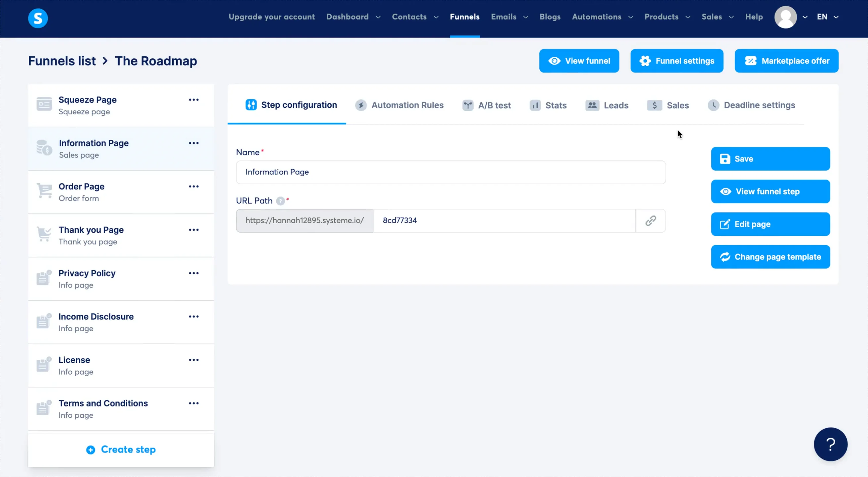Image resolution: width=868 pixels, height=477 pixels.
Task: Click the Stats bar chart icon
Action: click(535, 105)
